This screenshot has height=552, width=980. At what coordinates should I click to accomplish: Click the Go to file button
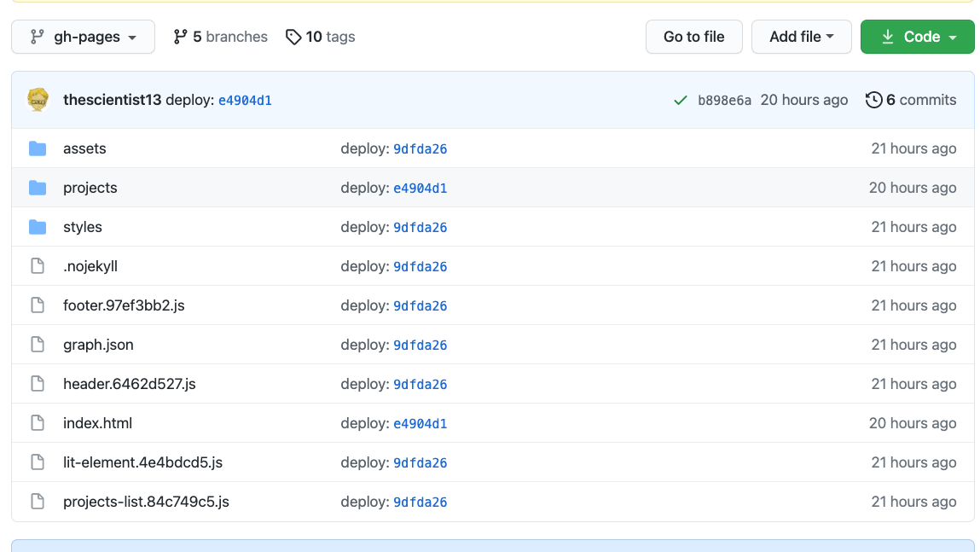[x=693, y=37]
